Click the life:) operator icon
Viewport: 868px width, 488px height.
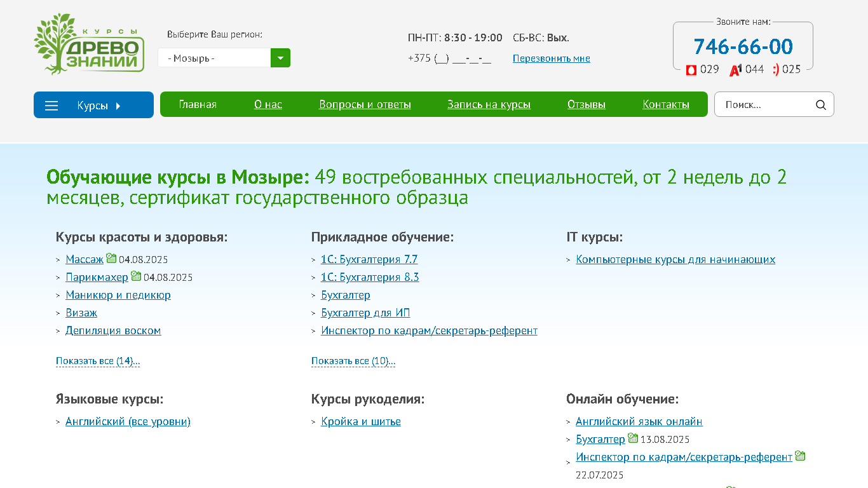click(776, 69)
